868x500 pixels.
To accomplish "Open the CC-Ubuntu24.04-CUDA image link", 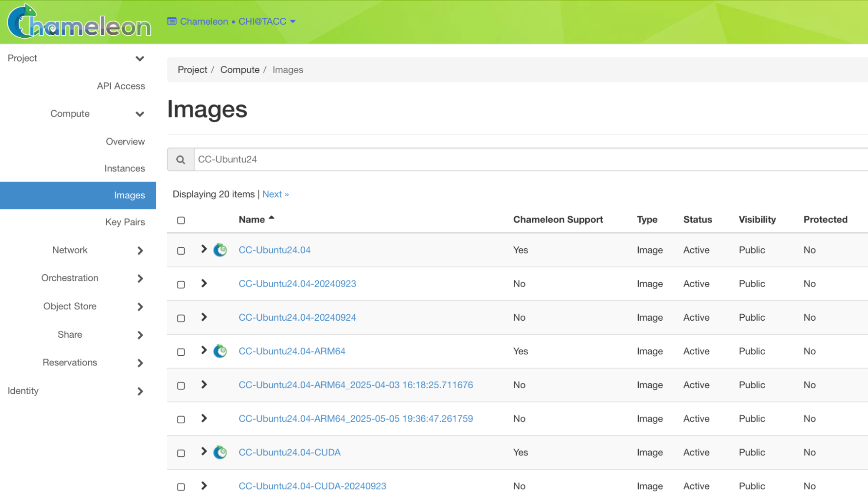I will 290,452.
